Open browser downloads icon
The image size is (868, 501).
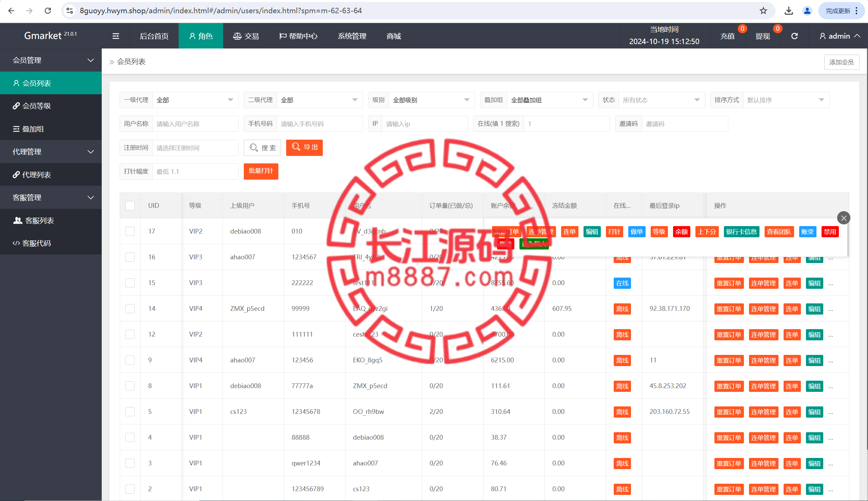coord(789,11)
